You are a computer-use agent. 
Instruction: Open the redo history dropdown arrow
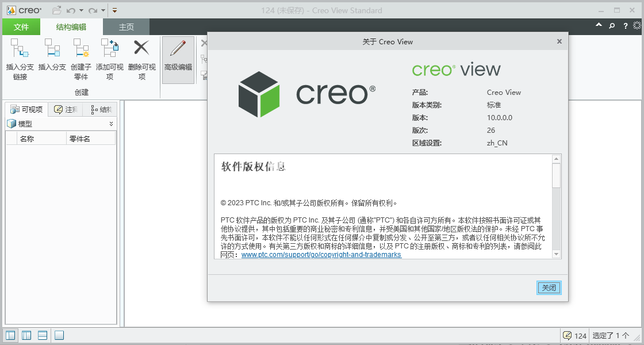(x=103, y=10)
